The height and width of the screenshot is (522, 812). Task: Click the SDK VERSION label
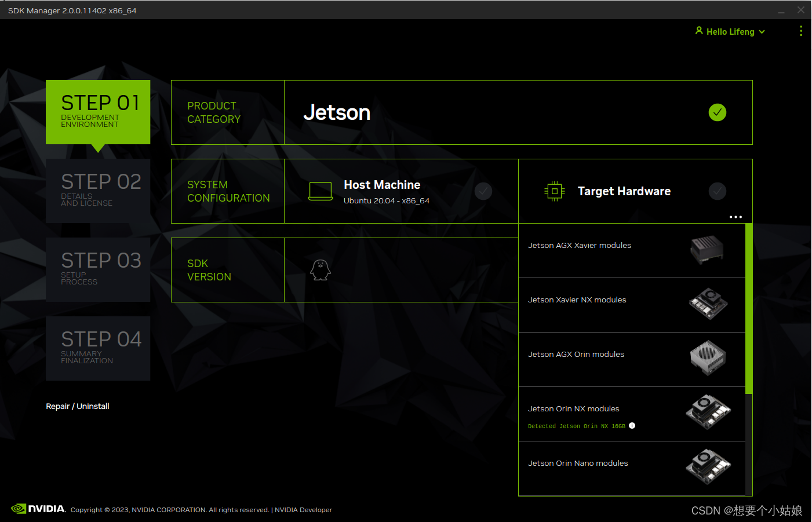click(209, 270)
